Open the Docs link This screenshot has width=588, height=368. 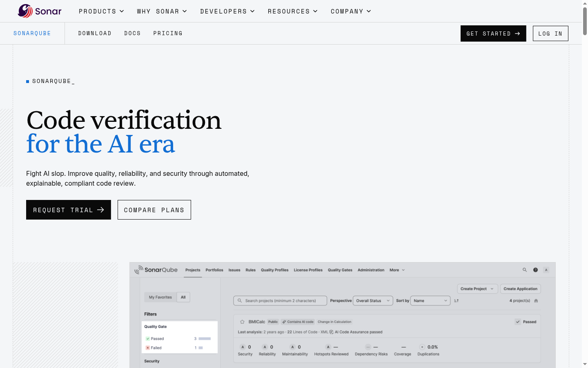pos(132,33)
